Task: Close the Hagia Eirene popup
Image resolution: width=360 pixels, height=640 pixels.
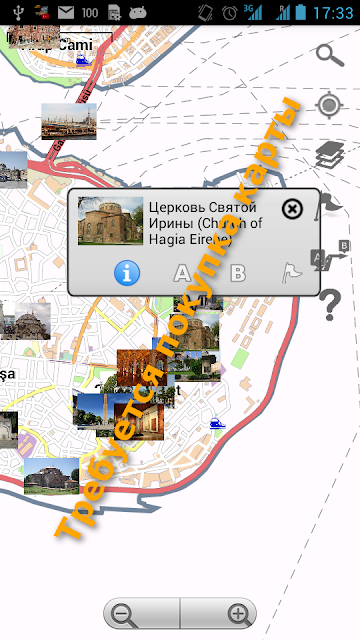Action: click(x=292, y=209)
